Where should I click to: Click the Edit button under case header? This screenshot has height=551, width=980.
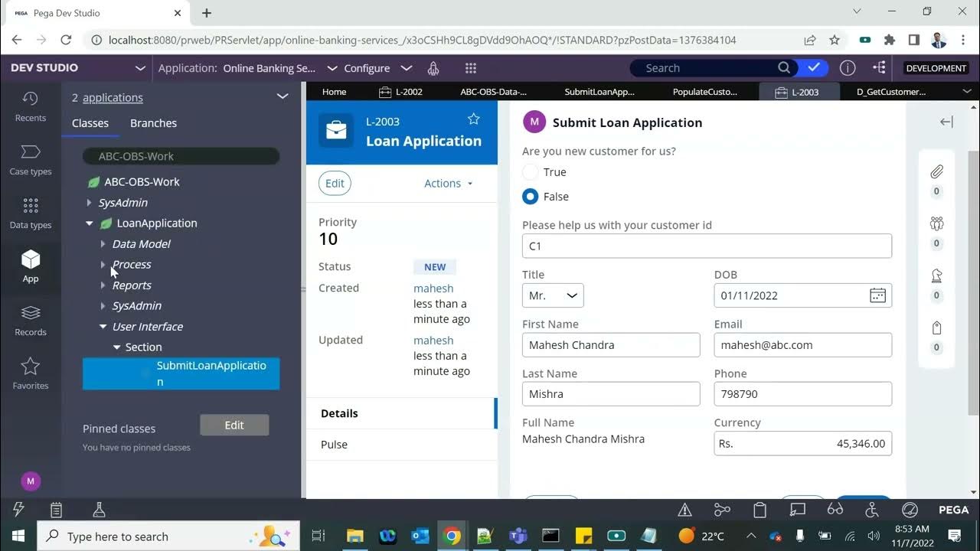pos(335,183)
